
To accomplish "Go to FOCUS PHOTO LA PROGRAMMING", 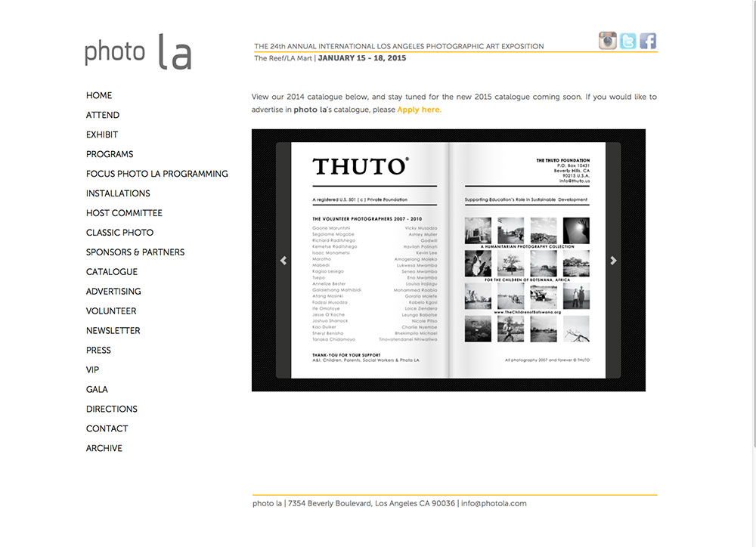I will [x=156, y=174].
